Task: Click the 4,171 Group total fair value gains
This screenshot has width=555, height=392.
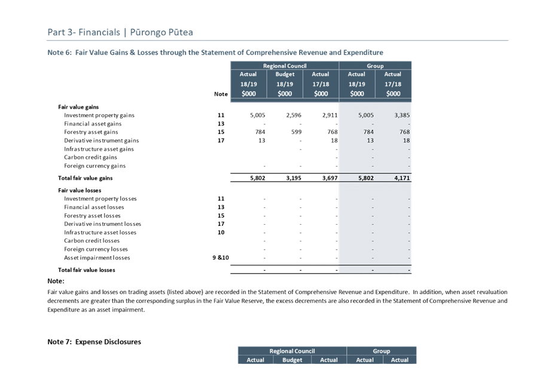Action: click(402, 178)
